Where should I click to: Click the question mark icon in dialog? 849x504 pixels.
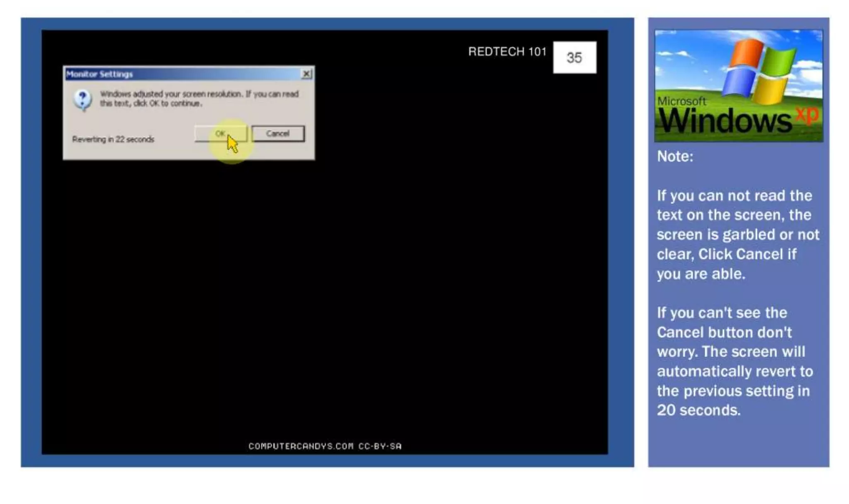(82, 100)
